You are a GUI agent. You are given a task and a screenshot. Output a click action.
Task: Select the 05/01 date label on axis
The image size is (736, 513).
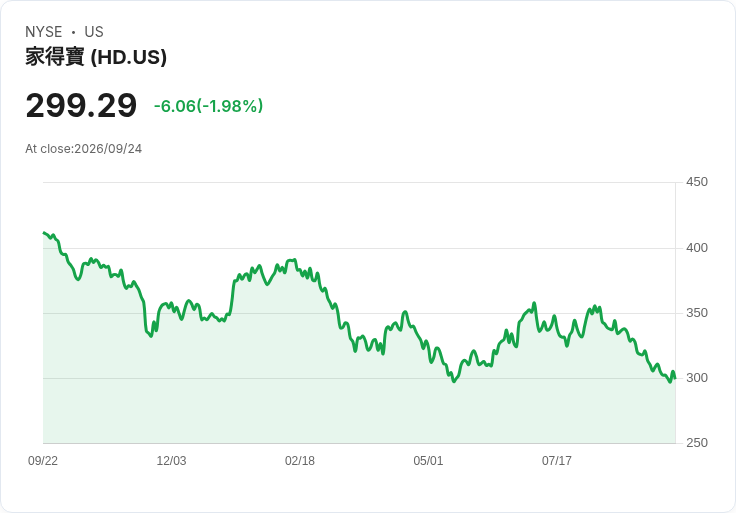click(x=428, y=461)
